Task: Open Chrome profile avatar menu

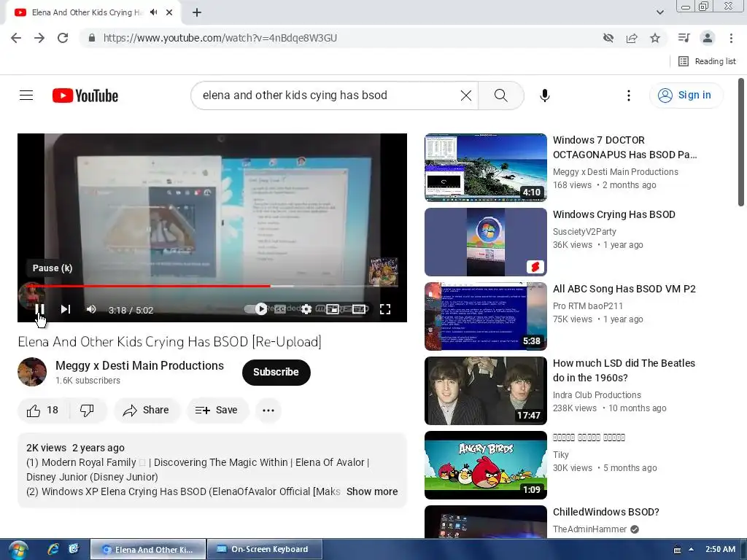Action: 708,38
